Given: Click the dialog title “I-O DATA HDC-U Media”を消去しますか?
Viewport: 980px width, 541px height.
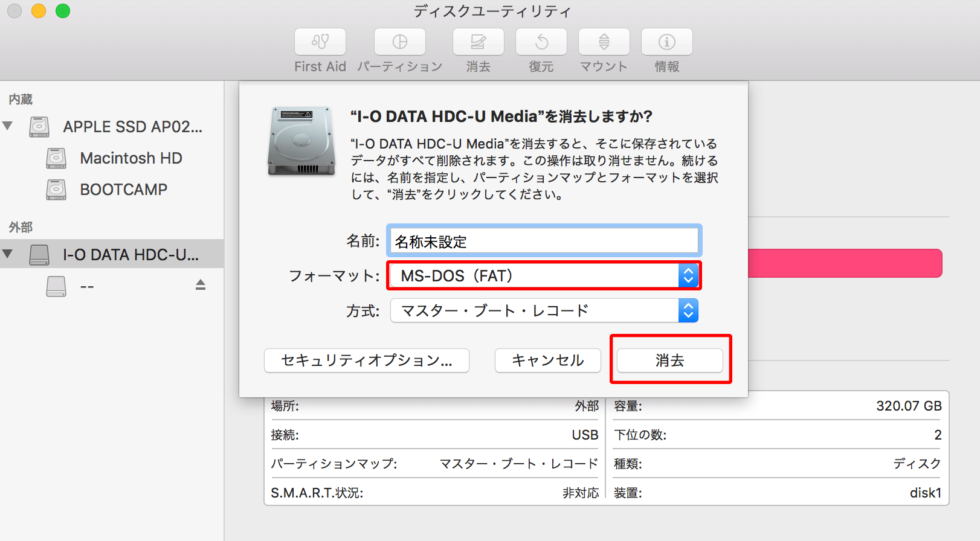Looking at the screenshot, I should click(501, 116).
